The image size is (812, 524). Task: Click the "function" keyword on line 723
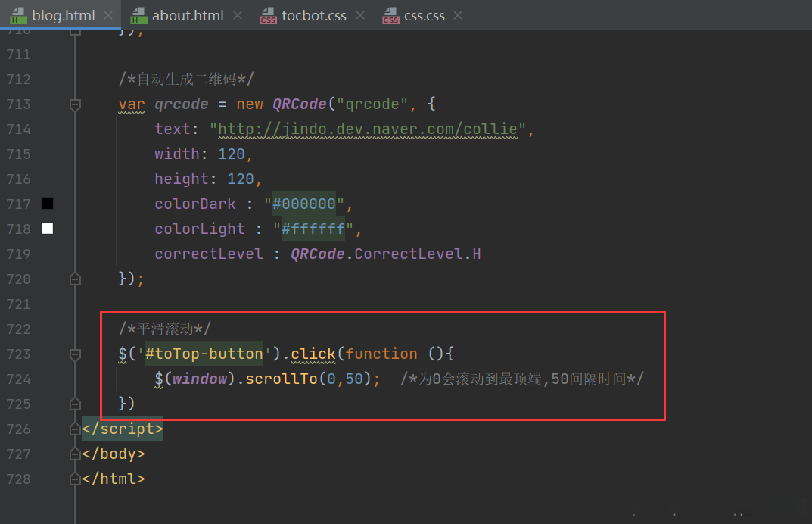(381, 354)
